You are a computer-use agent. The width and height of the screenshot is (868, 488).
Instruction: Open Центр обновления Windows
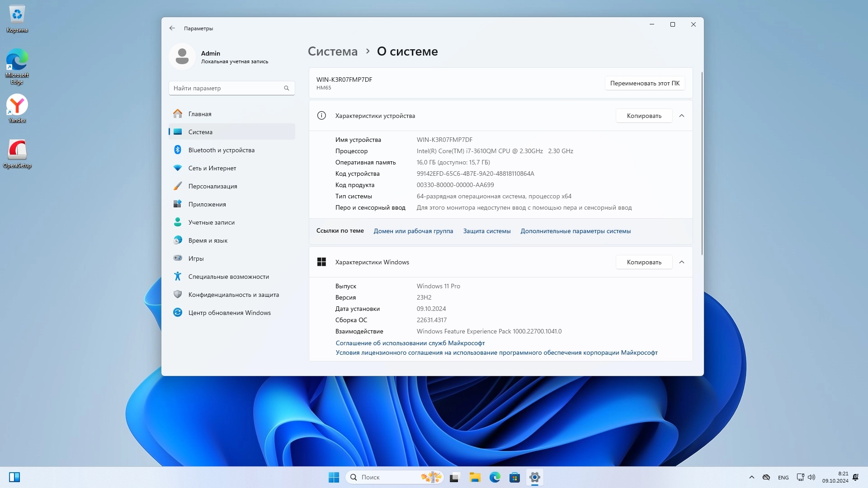pos(229,313)
